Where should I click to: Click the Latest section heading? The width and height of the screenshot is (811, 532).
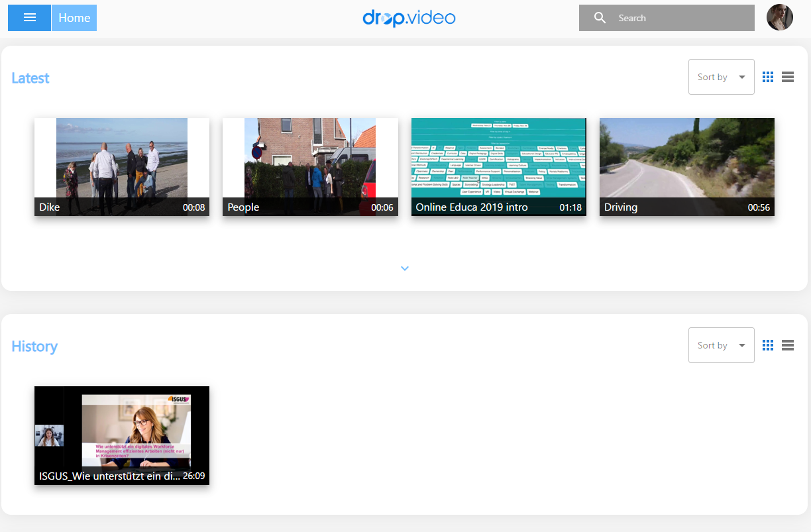(x=30, y=78)
